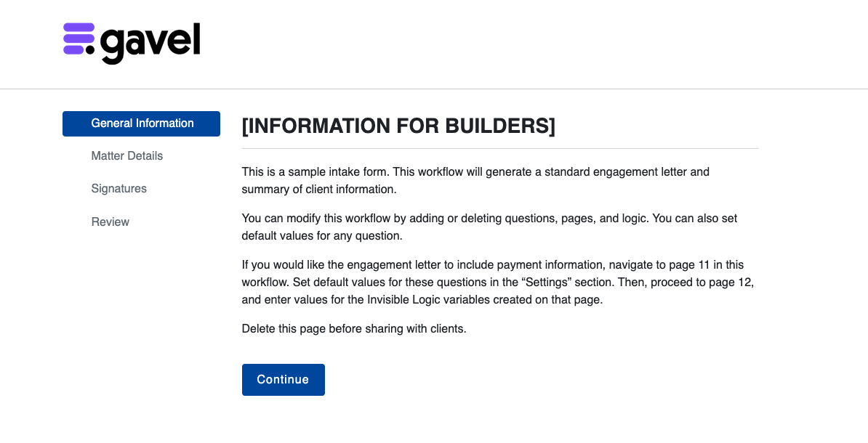Viewport: 868px width, 443px height.
Task: Click the 'You can modify this workflow' paragraph
Action: coord(489,227)
